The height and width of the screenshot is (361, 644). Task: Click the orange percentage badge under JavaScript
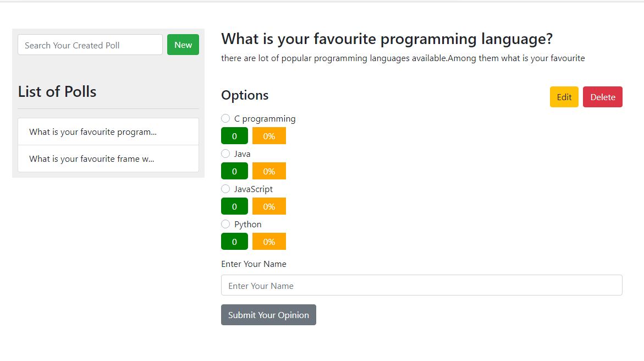pos(269,206)
